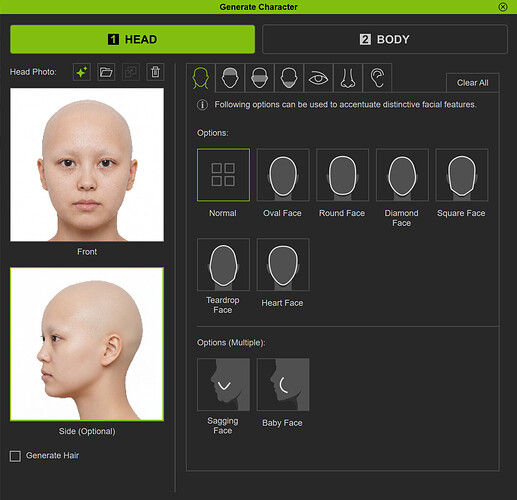Choose the Teardrop Face option

coord(223,265)
